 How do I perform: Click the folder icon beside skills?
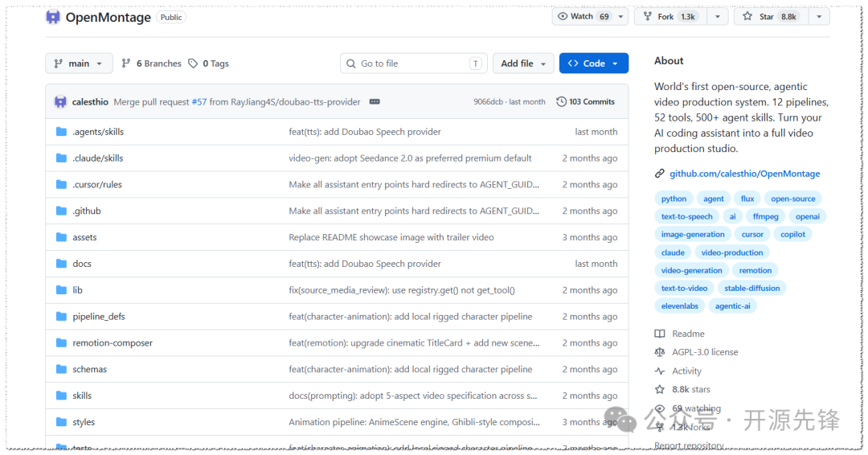(x=61, y=396)
